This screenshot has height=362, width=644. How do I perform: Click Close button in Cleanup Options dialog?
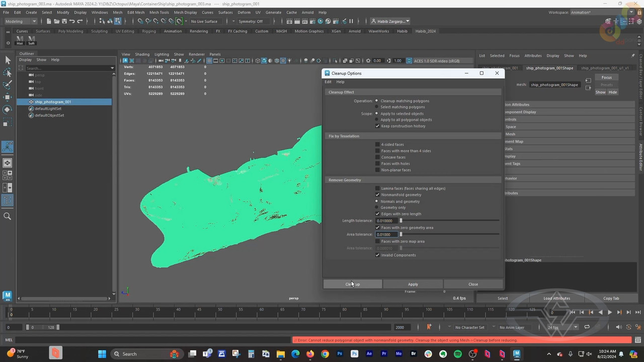click(473, 284)
